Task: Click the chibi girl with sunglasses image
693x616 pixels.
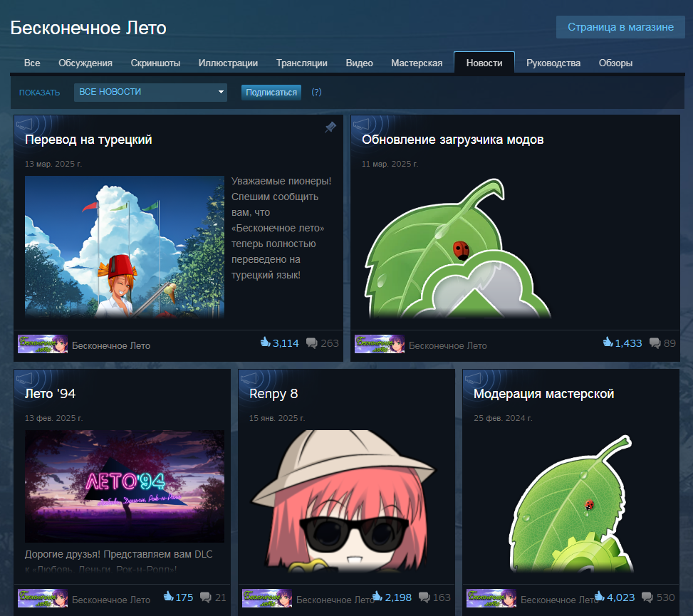Action: pos(344,500)
